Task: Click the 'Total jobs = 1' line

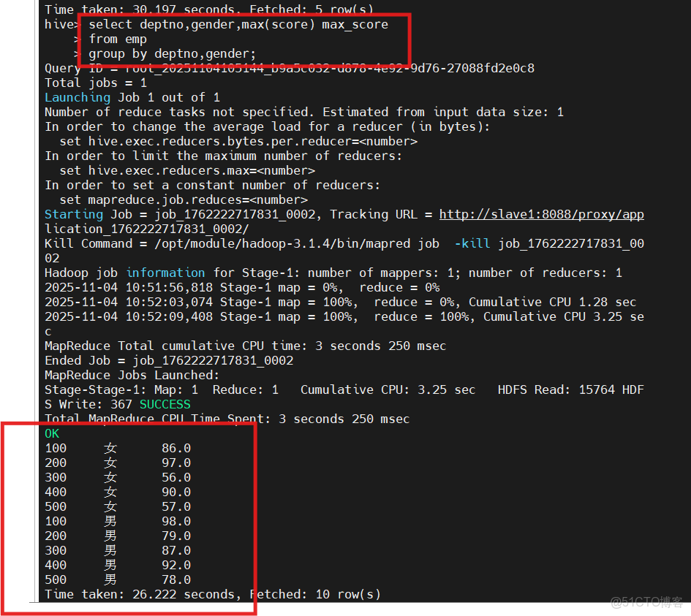Action: coord(96,83)
